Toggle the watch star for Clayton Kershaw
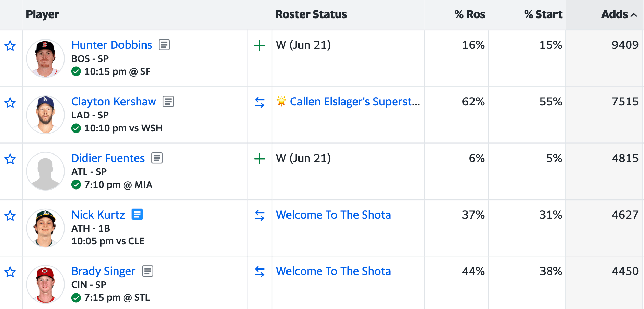Image resolution: width=644 pixels, height=309 pixels. [10, 102]
